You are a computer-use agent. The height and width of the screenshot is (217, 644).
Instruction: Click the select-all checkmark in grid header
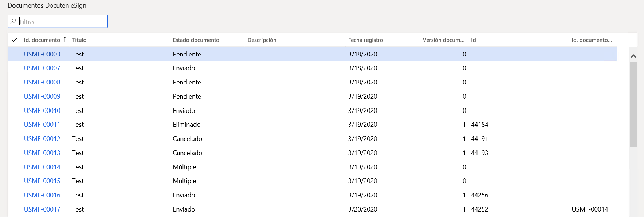click(x=15, y=40)
